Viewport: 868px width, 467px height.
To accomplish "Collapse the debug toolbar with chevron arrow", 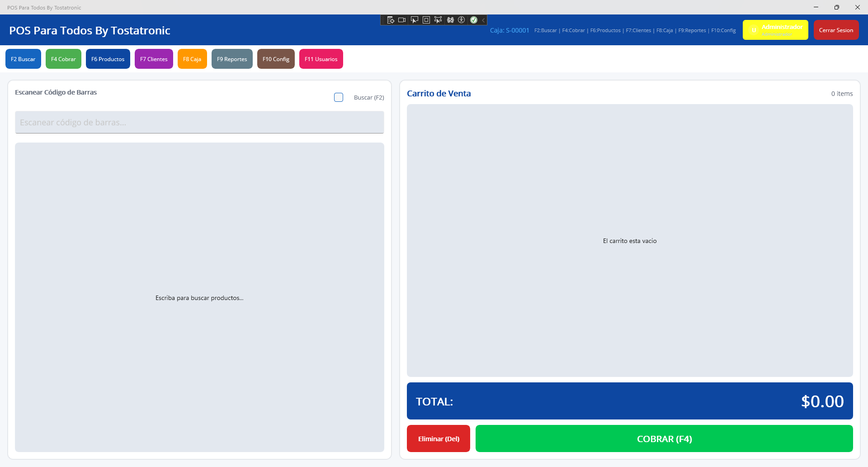I will 483,20.
